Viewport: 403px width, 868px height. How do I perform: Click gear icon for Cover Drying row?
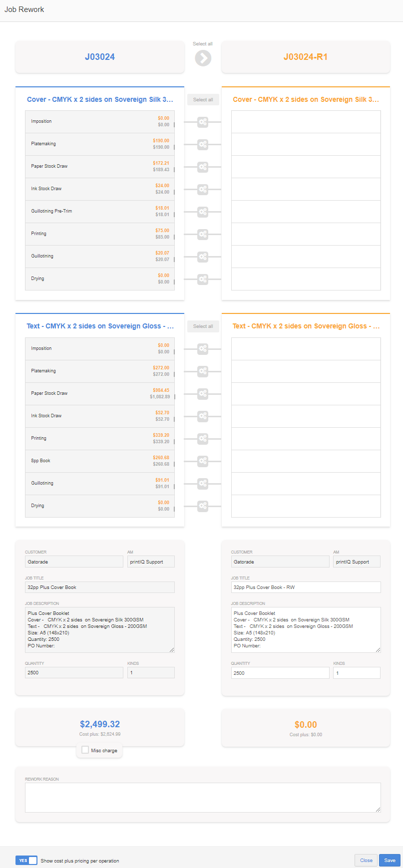click(x=203, y=279)
